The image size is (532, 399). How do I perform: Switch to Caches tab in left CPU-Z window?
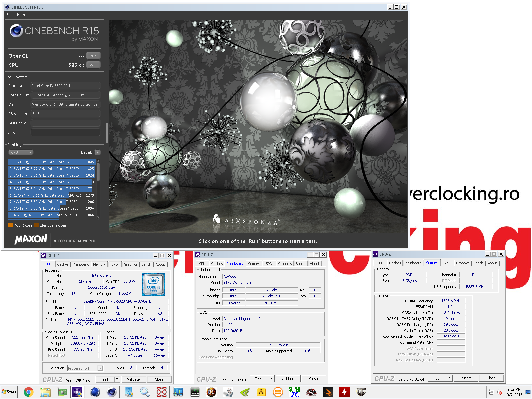point(63,264)
